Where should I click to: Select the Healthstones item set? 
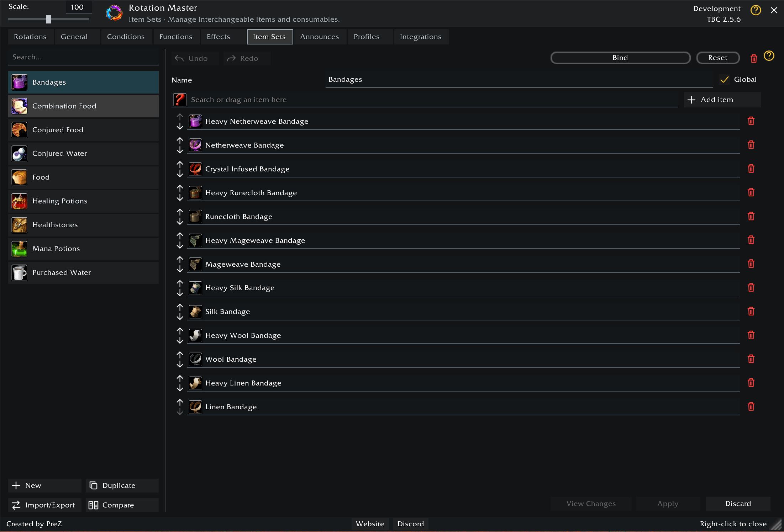[x=83, y=225]
